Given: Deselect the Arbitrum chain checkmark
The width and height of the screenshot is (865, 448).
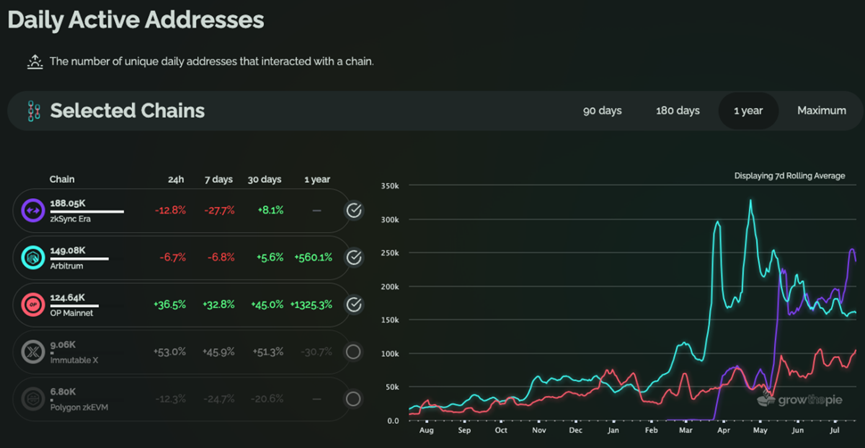Looking at the screenshot, I should [x=354, y=258].
